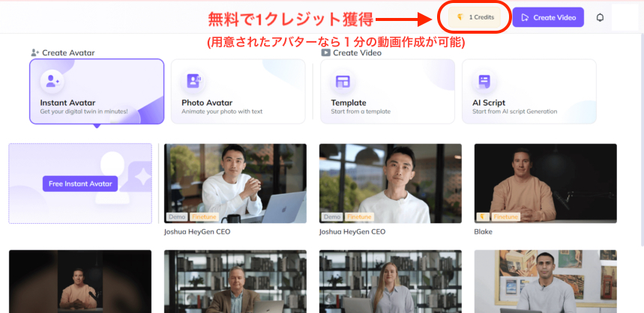
Task: Click the Free Instant Avatar button
Action: pyautogui.click(x=80, y=183)
